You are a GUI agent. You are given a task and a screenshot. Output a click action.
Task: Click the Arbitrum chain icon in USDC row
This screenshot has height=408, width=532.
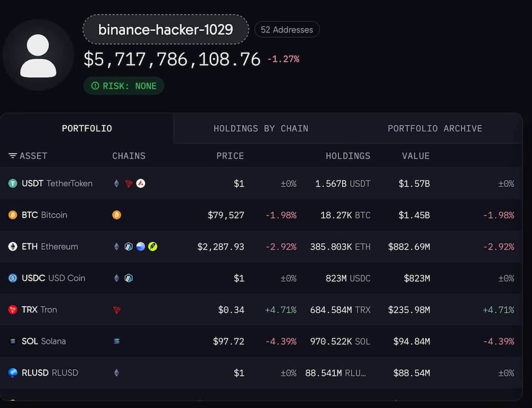(129, 278)
